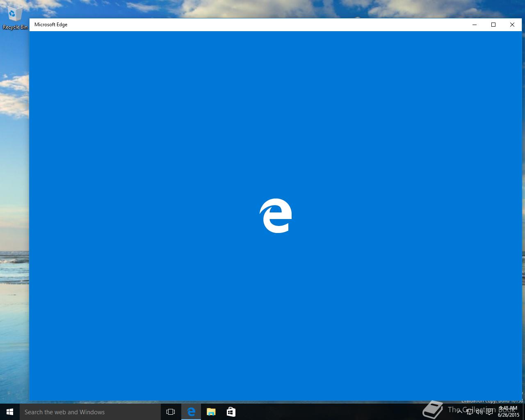This screenshot has width=525, height=420.
Task: Open Task View from the taskbar
Action: [171, 412]
